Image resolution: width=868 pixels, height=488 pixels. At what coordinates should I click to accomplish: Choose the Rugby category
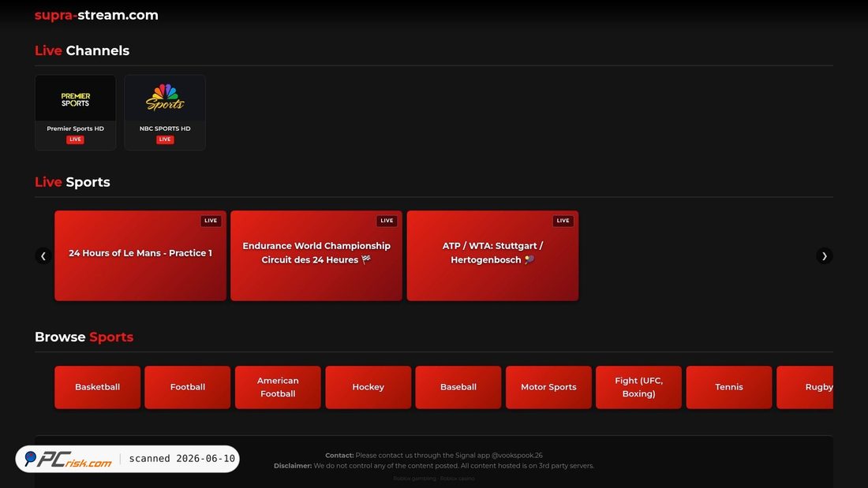tap(806, 387)
